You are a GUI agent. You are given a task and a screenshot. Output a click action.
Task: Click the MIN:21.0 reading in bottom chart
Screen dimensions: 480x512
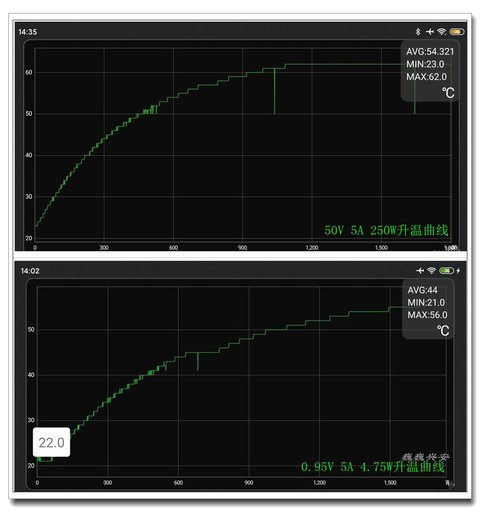426,303
